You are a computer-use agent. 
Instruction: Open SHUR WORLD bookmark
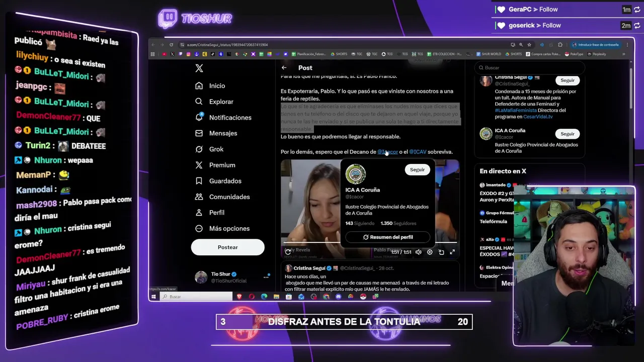point(488,54)
